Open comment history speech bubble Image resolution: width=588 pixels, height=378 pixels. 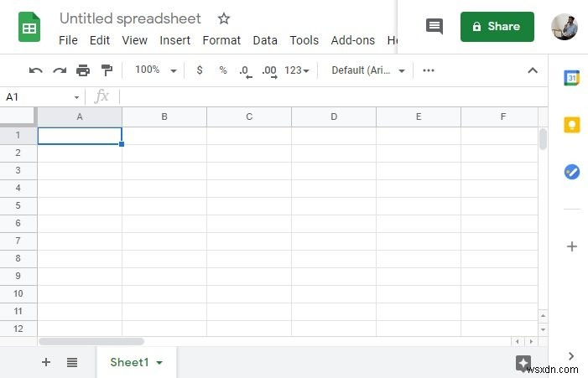pyautogui.click(x=434, y=26)
